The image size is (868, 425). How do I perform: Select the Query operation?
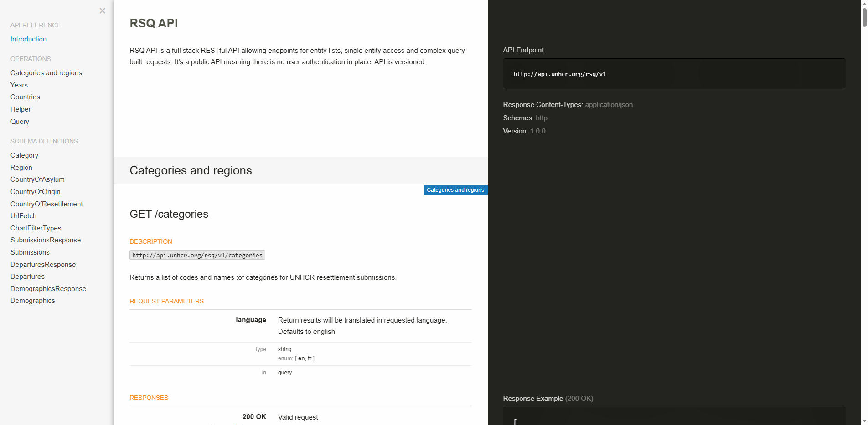(x=20, y=121)
